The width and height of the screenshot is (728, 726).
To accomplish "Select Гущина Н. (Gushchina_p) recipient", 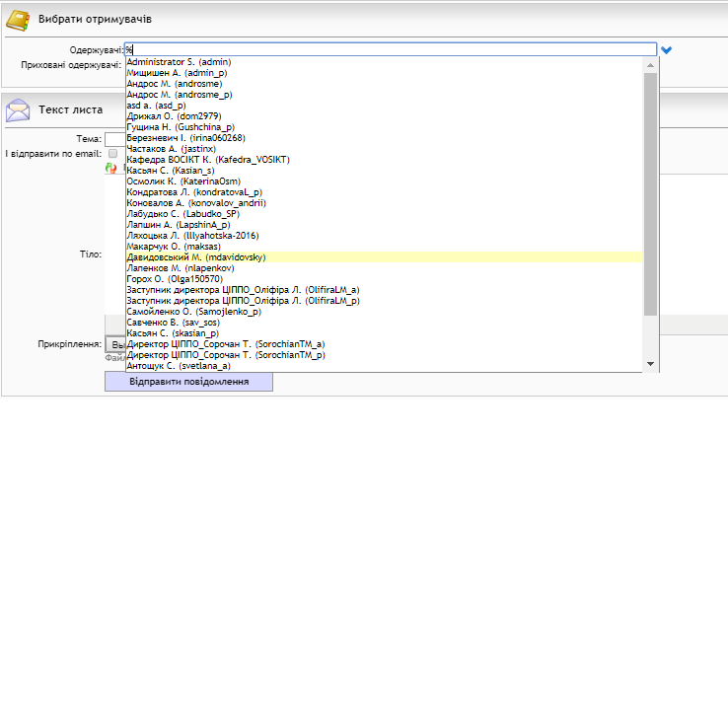I will point(384,127).
